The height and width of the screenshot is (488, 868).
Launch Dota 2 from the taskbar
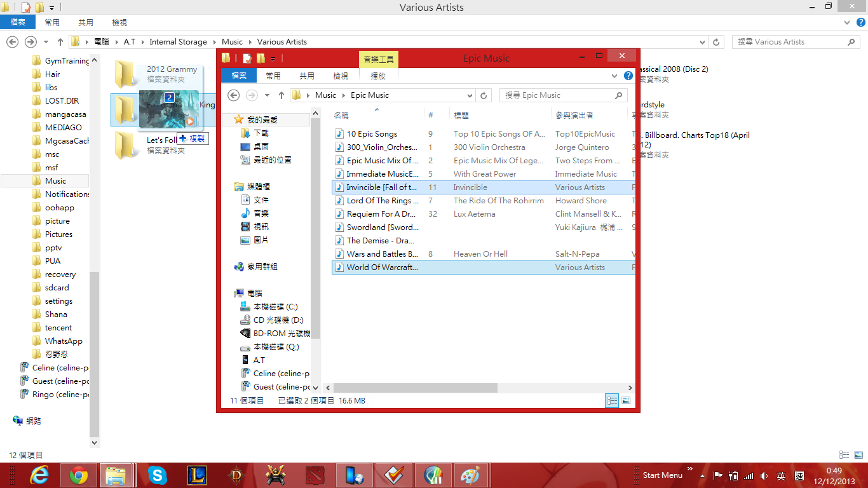click(315, 475)
